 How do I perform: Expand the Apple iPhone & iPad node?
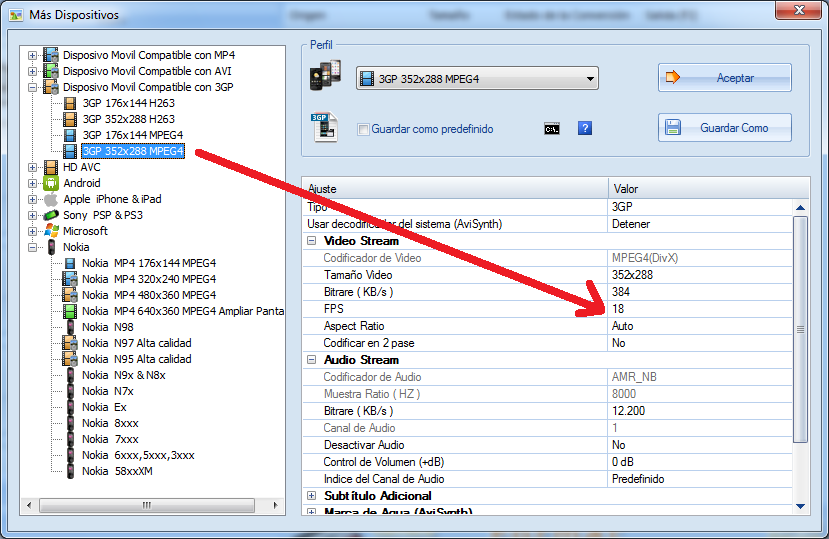tap(33, 199)
